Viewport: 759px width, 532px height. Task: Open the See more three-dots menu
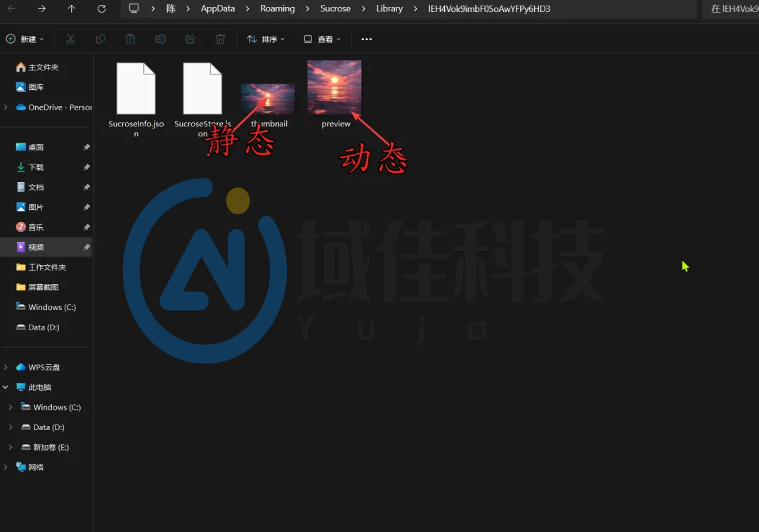coord(367,39)
